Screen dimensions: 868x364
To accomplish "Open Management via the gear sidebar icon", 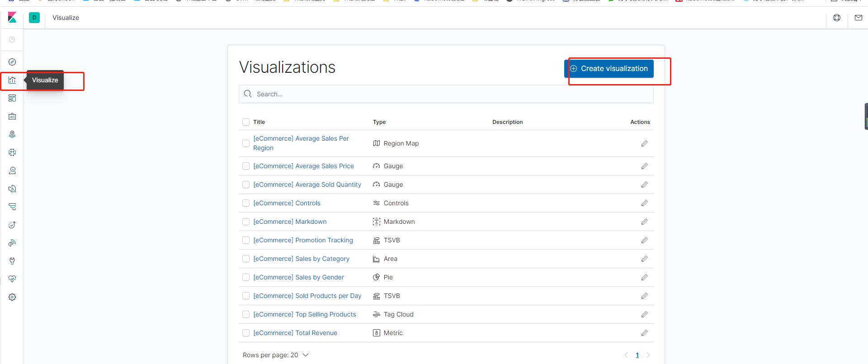I will [12, 297].
